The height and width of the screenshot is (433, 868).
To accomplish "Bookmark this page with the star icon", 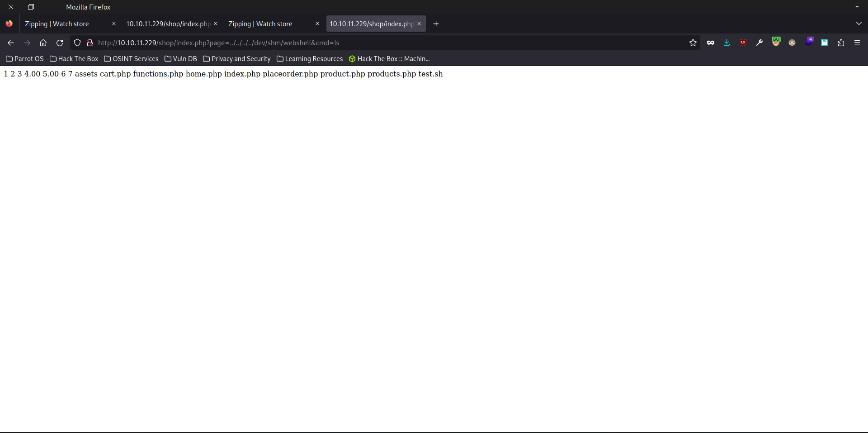I will 693,43.
